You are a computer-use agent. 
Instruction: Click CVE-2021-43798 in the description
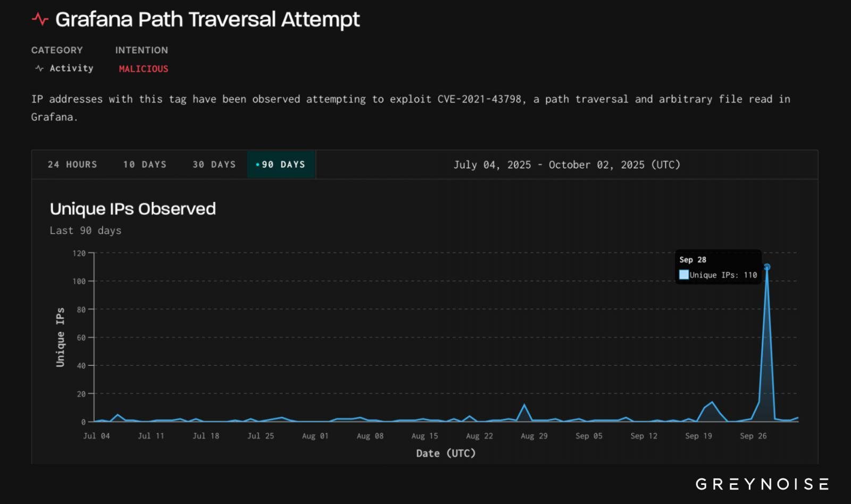tap(479, 99)
